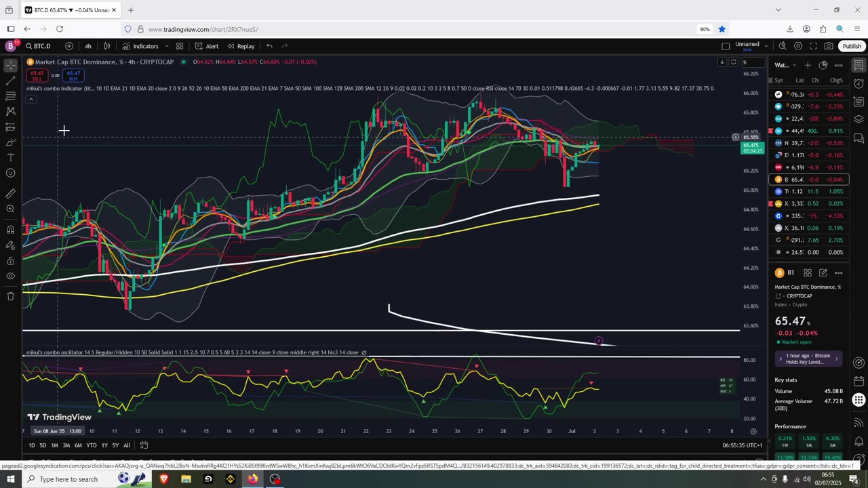Open time axis settings gear

[753, 431]
